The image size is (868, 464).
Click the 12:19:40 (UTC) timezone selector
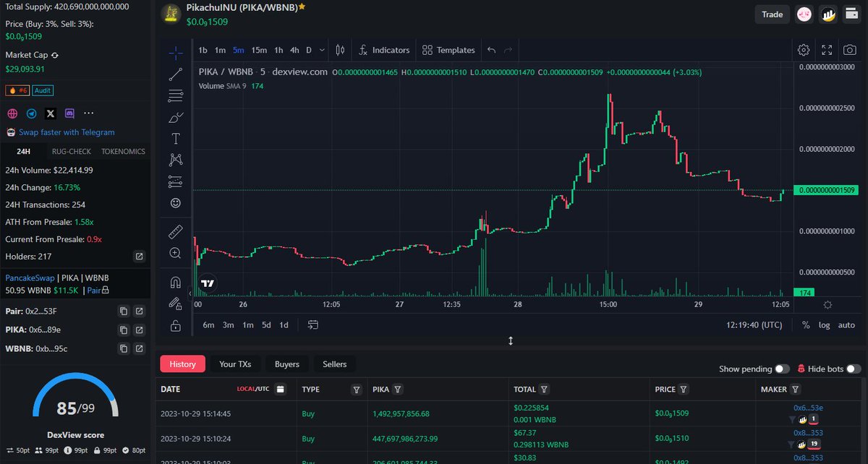click(x=754, y=325)
